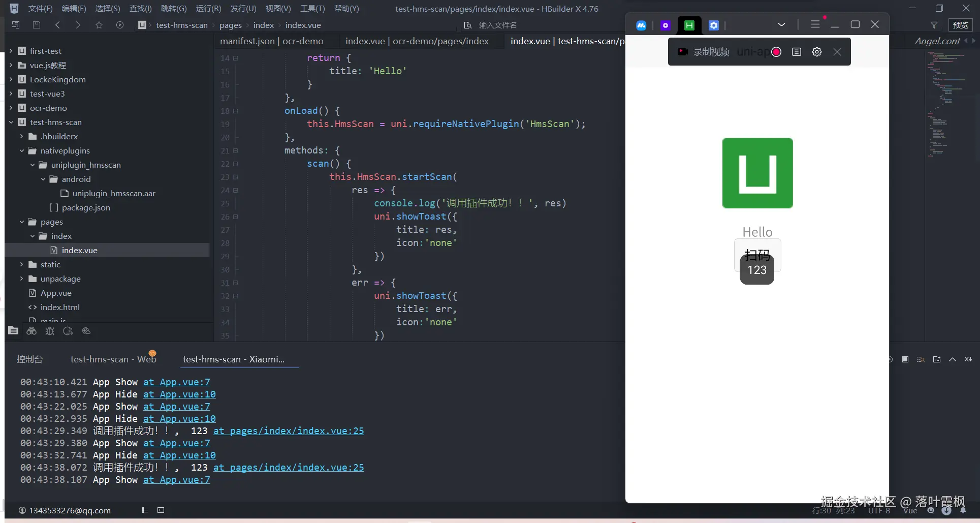Screen dimensions: 980x523
Task: Expand the ocr-demo project
Action: coord(11,108)
